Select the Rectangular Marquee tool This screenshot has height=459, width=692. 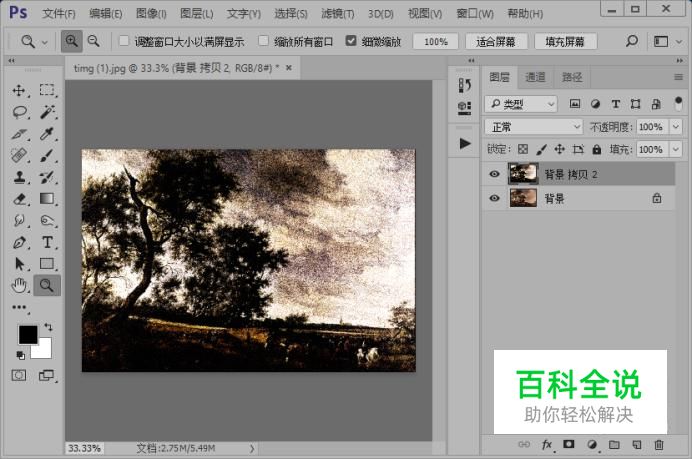[47, 90]
